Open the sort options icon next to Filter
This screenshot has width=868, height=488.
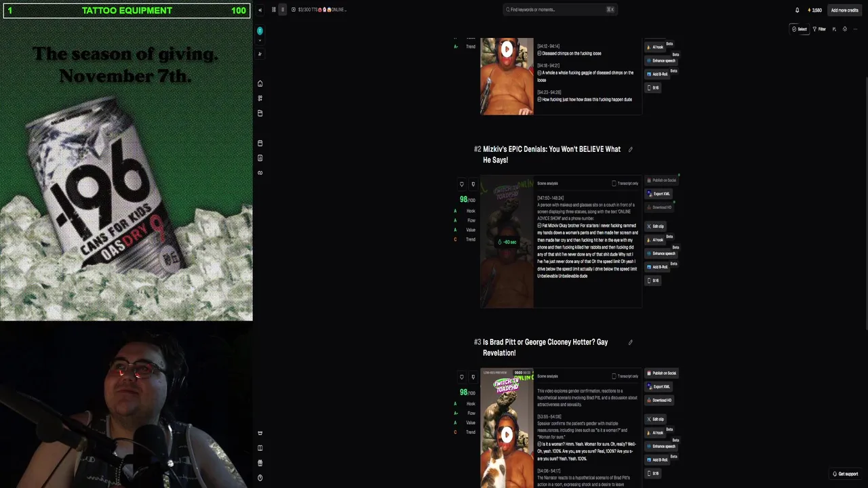834,29
